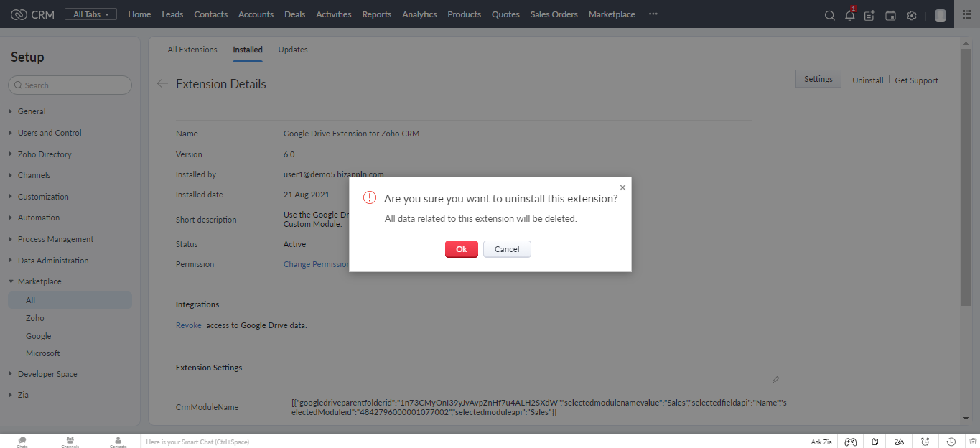
Task: Expand the Automation section in Setup
Action: [x=39, y=218]
